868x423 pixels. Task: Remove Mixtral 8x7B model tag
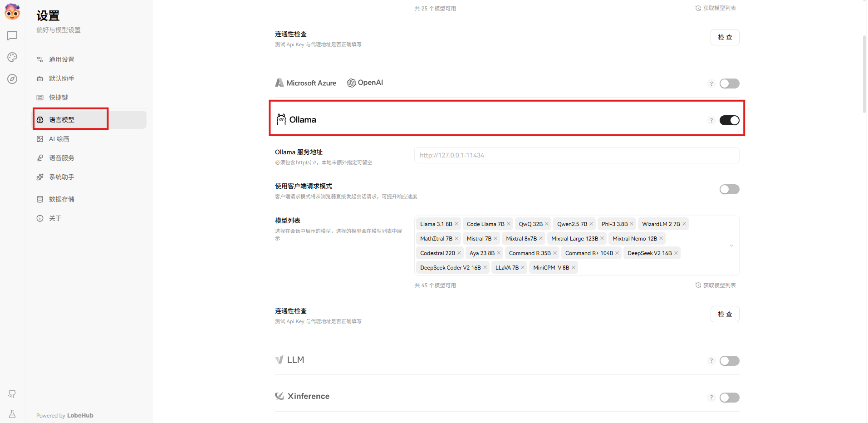click(x=541, y=239)
